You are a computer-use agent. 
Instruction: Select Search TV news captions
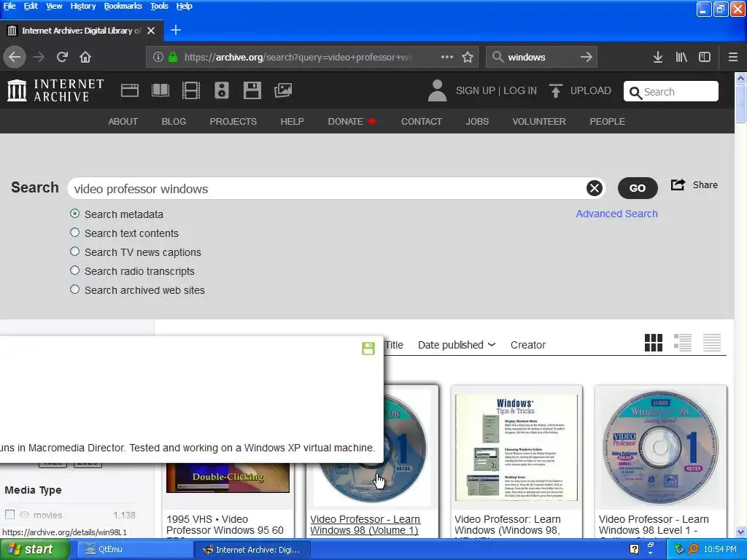click(74, 252)
